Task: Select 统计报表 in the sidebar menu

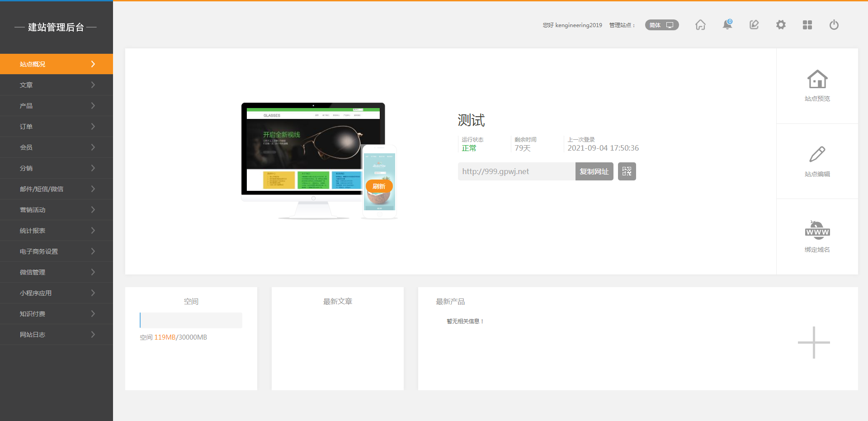Action: (33, 231)
